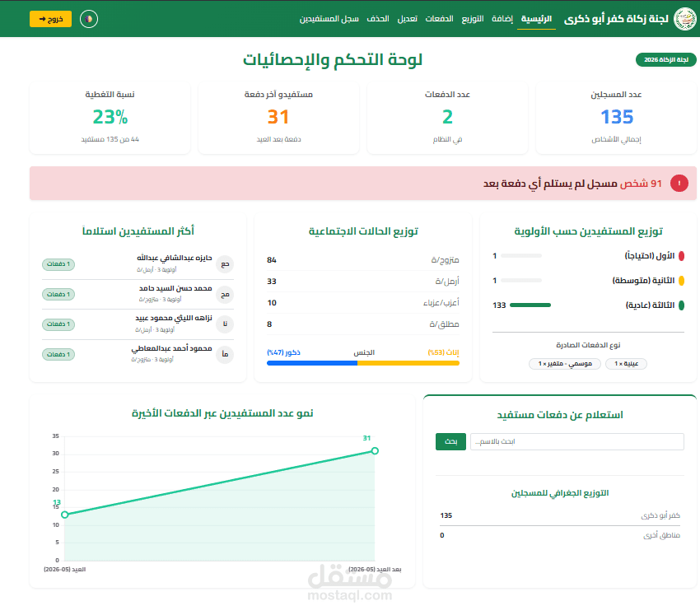This screenshot has height=615, width=700.
Task: Click 1 دفعات badge for محمود أحمد عبدالمعاطي
Action: tap(58, 354)
